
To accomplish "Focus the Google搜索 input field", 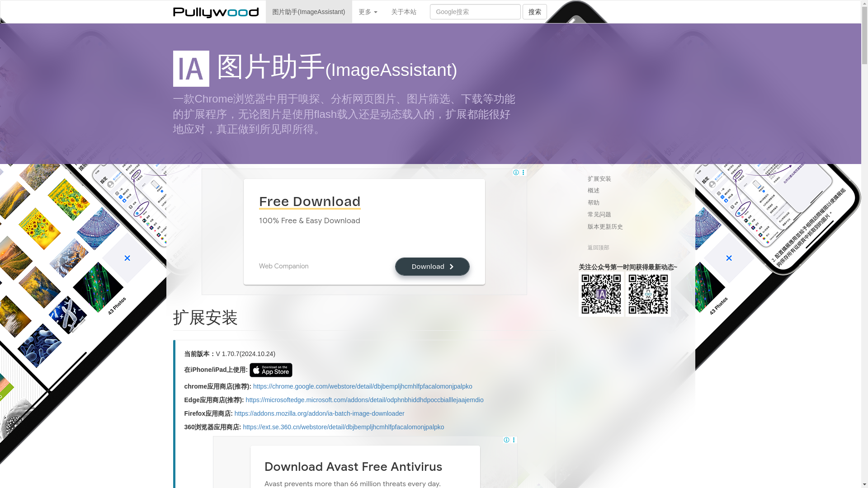I will 475,12.
